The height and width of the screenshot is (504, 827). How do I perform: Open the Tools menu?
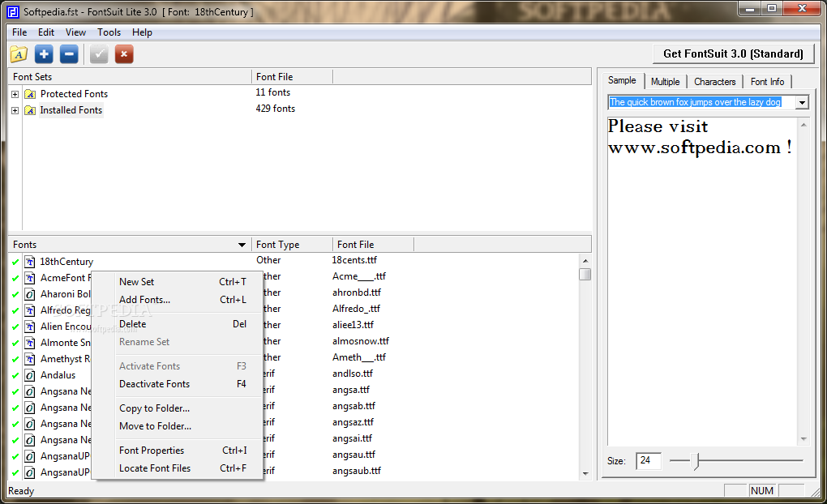(x=109, y=32)
